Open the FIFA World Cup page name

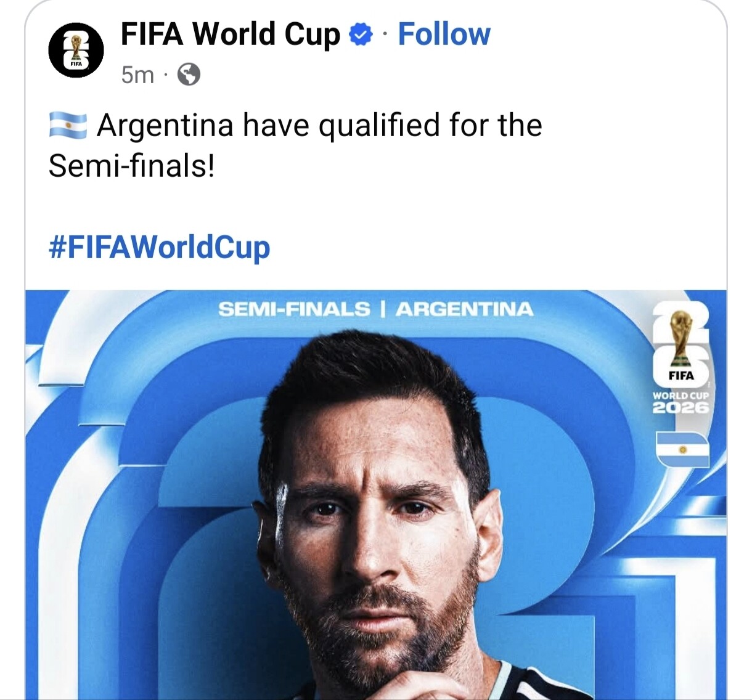click(230, 35)
